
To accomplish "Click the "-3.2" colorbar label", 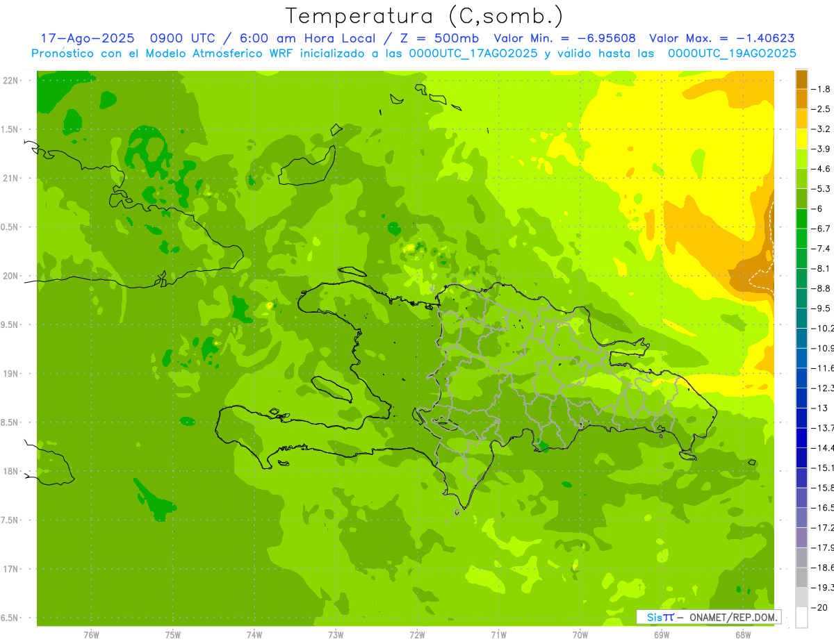I will click(x=822, y=129).
